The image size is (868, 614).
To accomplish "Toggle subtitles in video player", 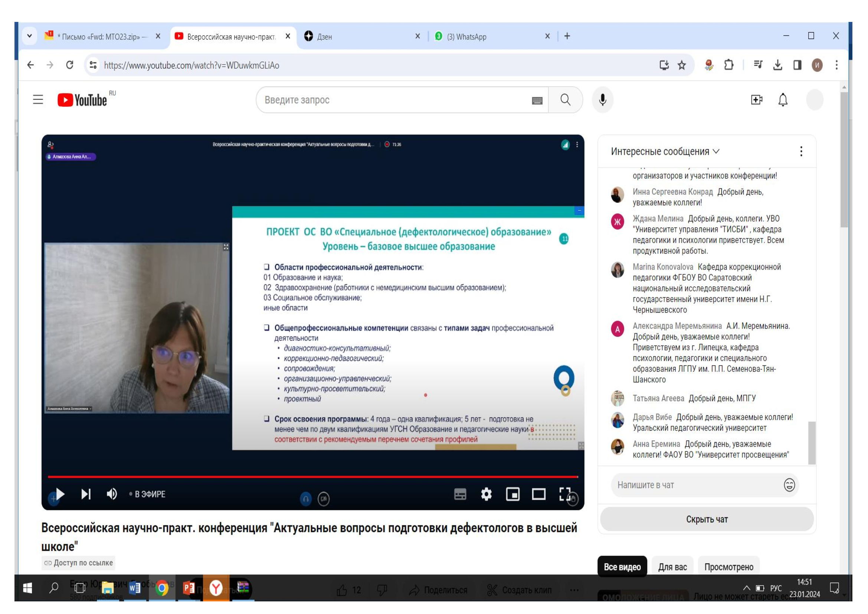I will 460,494.
